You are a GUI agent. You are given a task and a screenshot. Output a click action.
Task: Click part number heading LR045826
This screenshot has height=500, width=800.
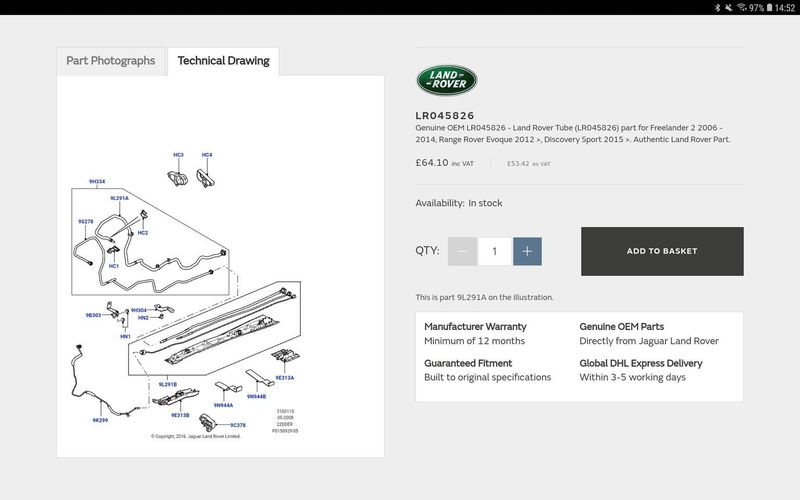(x=445, y=116)
